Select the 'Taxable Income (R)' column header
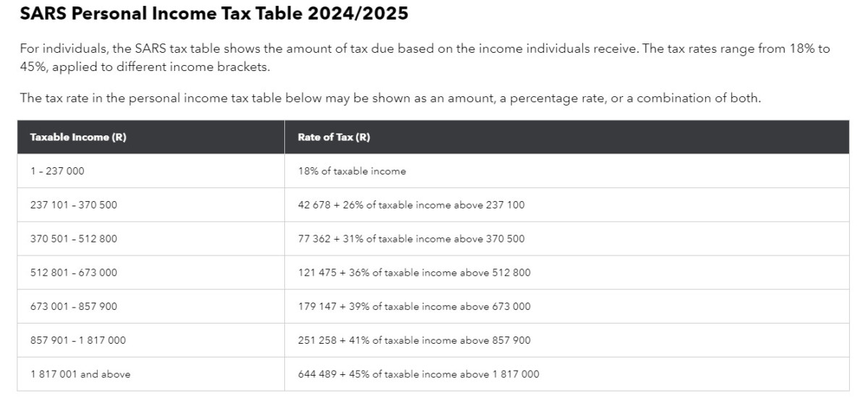Image resolution: width=868 pixels, height=414 pixels. point(78,138)
